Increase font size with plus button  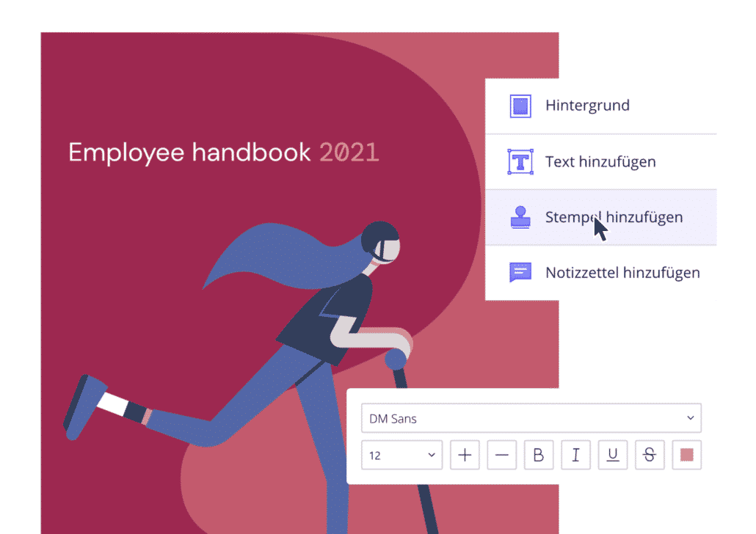tap(465, 455)
